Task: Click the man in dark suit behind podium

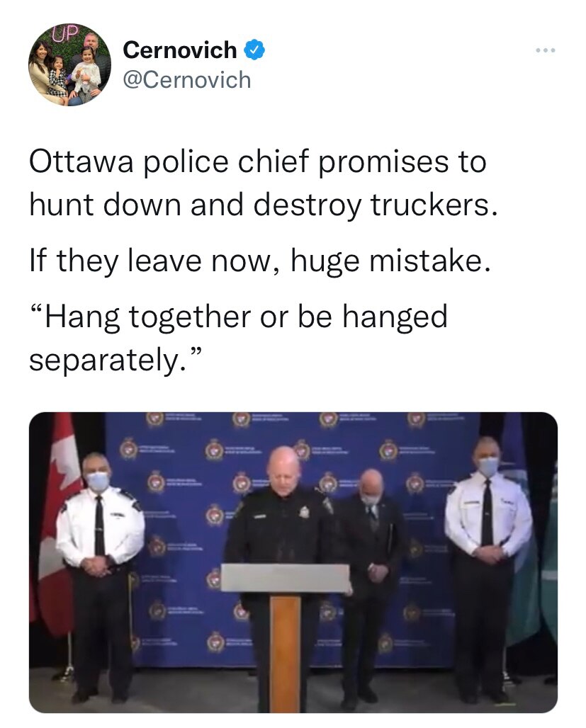Action: click(372, 538)
